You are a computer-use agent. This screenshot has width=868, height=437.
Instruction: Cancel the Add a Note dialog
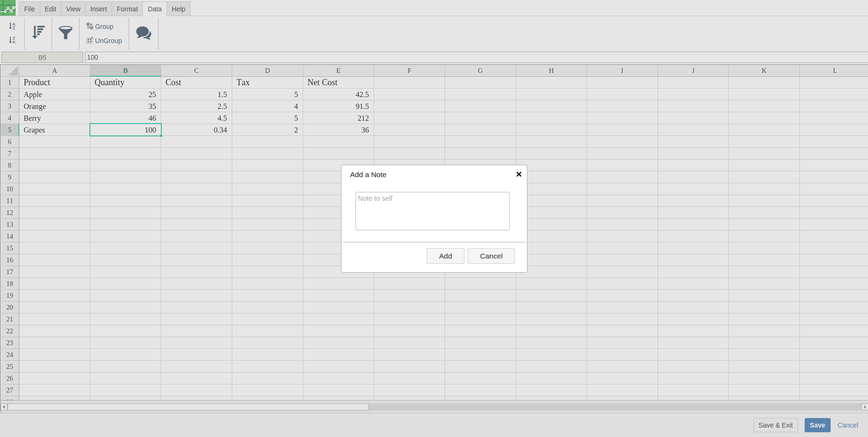point(491,256)
